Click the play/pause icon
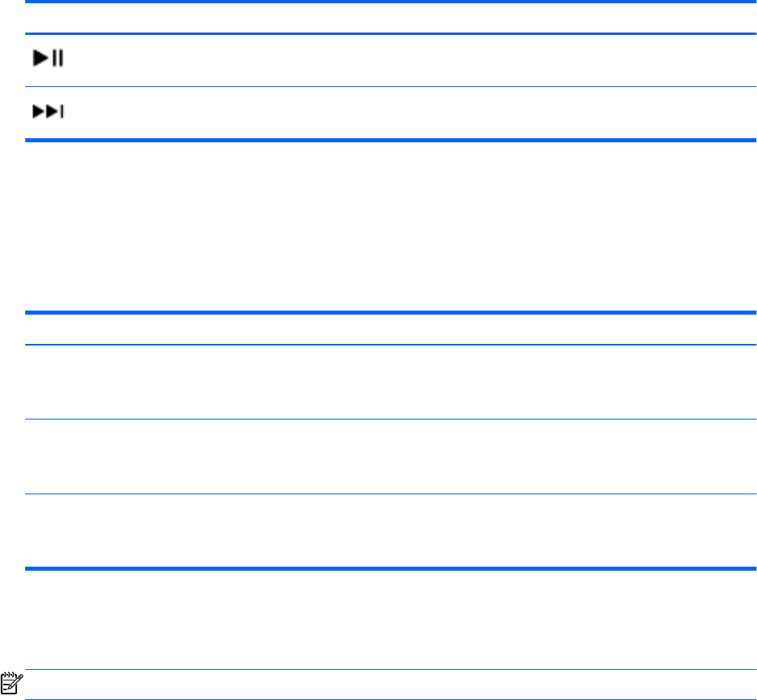Screen dimensions: 757x700 click(48, 58)
